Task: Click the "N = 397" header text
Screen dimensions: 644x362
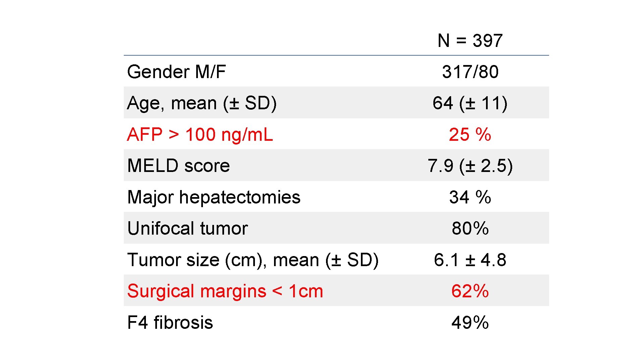Action: 470,41
